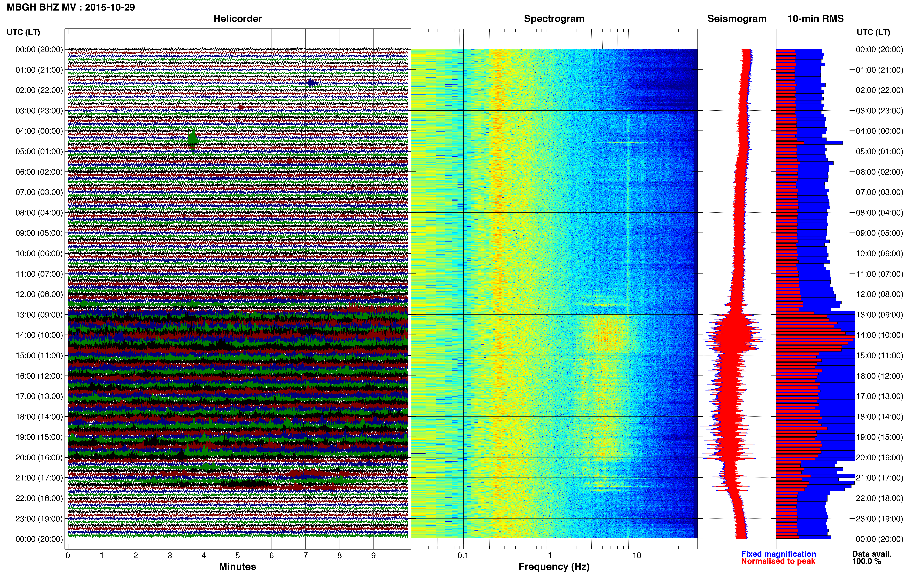This screenshot has height=578, width=924.
Task: Click the '10' frequency axis tick label
Action: click(x=636, y=555)
